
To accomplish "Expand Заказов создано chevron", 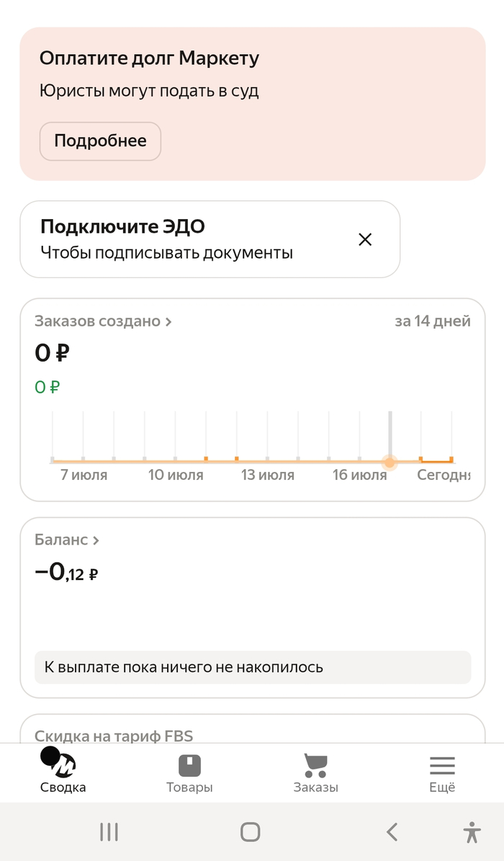I will pos(168,322).
